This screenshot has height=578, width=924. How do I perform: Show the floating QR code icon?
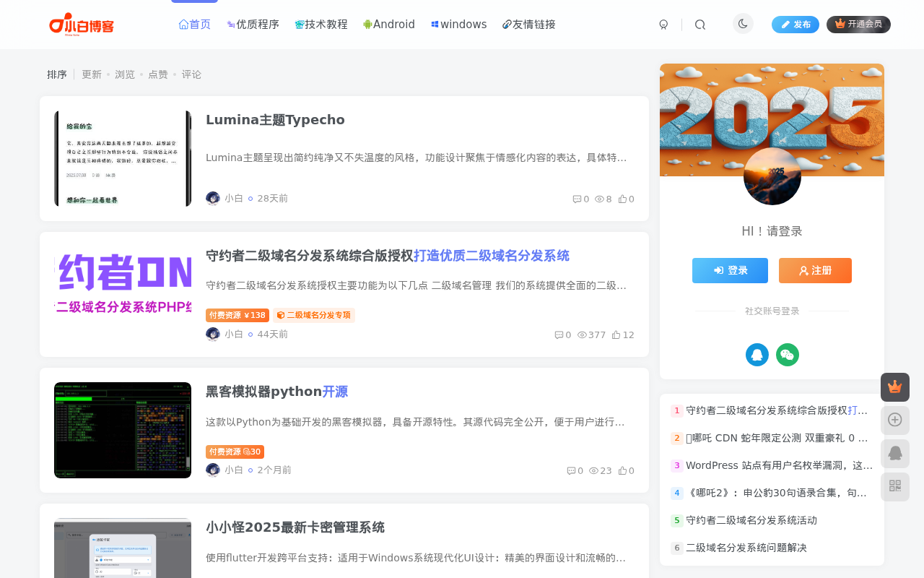pos(894,486)
